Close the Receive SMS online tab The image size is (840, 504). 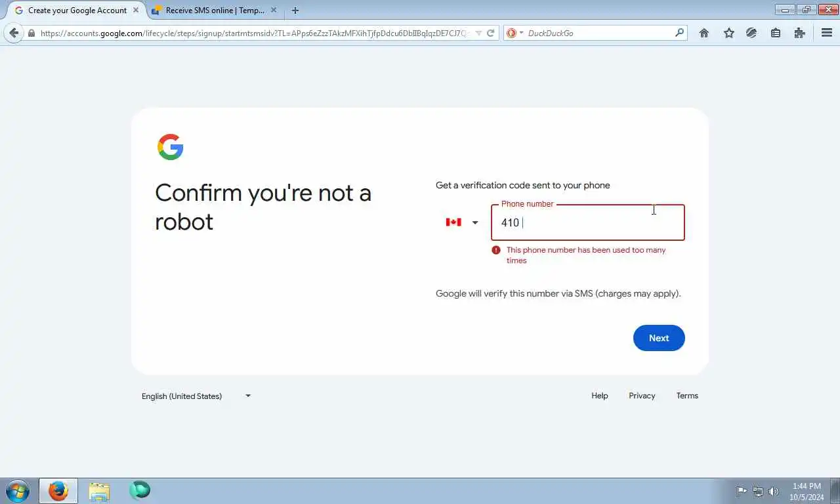pyautogui.click(x=274, y=10)
